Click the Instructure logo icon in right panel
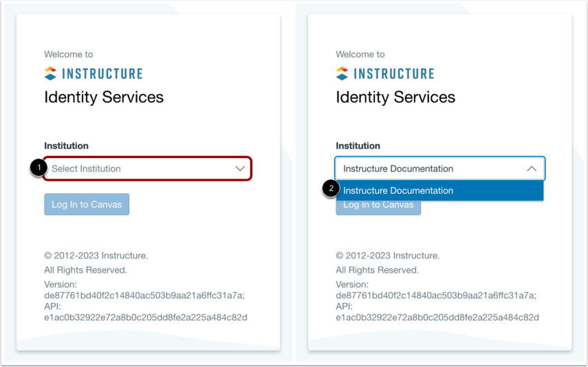This screenshot has width=588, height=367. (342, 74)
